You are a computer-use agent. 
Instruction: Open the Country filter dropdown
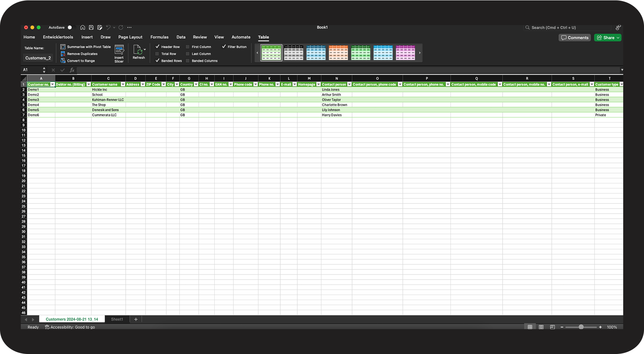click(196, 84)
